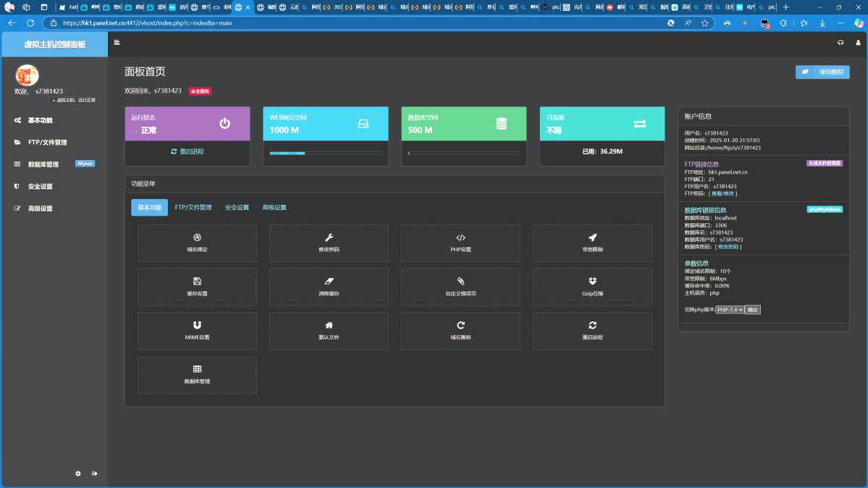
Task: Open MIME设置 magnet icon tile
Action: (197, 331)
